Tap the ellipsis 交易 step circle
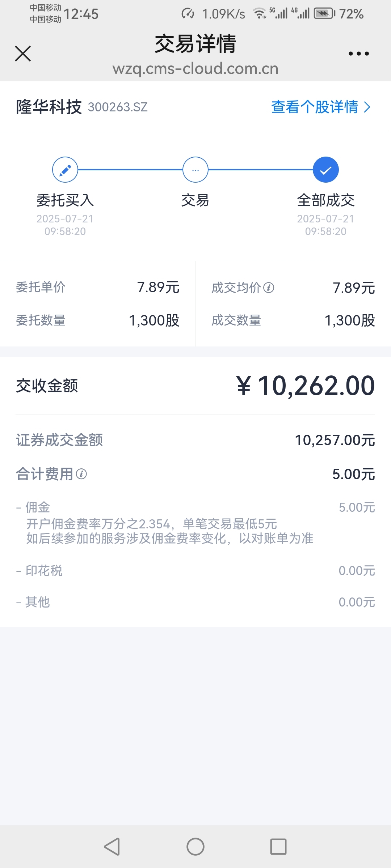Screen dimensions: 391x868 click(195, 170)
